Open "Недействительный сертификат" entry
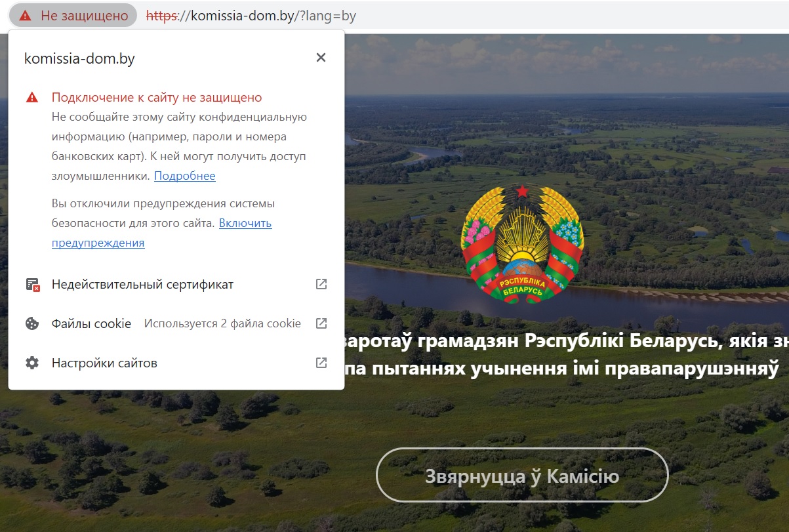The image size is (789, 532). point(142,285)
